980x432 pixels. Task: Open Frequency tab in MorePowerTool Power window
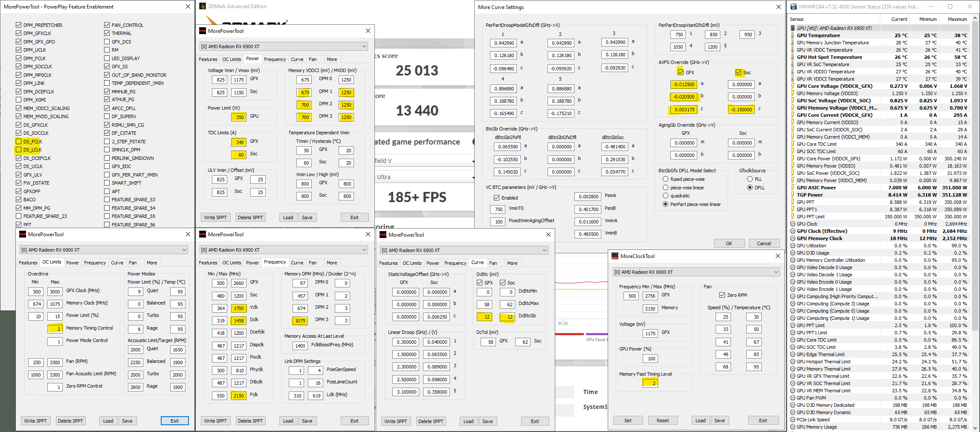pyautogui.click(x=275, y=59)
